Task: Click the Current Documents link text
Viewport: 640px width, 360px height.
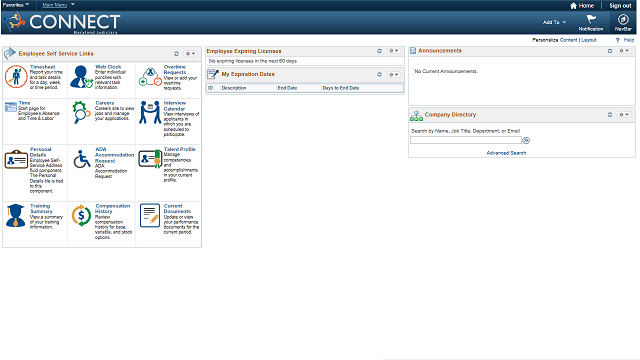Action: (x=177, y=209)
